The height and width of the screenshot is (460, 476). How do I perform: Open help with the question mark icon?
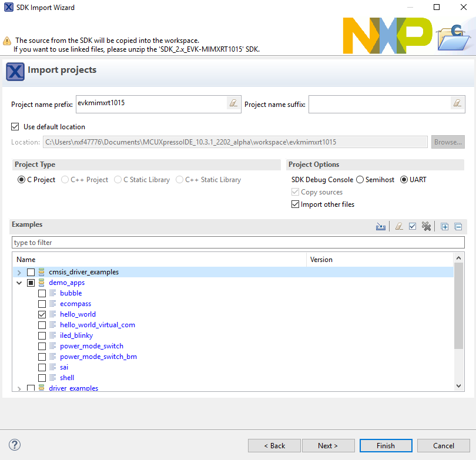(15, 445)
